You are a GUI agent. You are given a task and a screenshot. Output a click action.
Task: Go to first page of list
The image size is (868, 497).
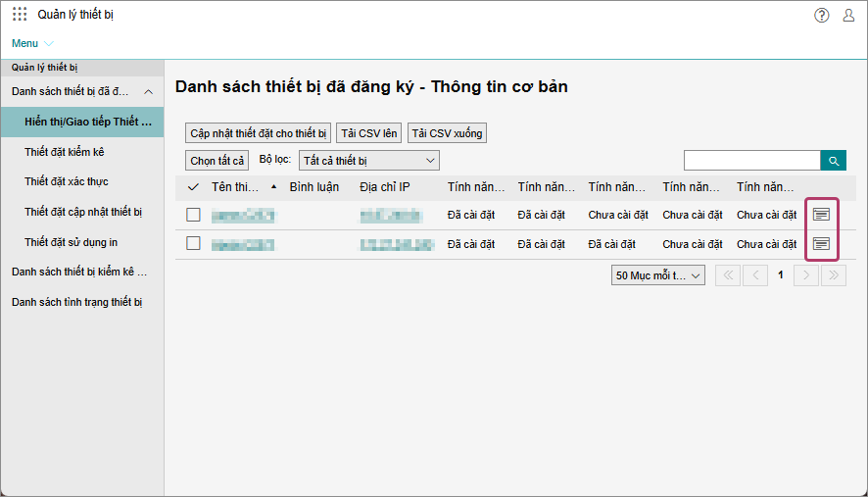coord(728,275)
